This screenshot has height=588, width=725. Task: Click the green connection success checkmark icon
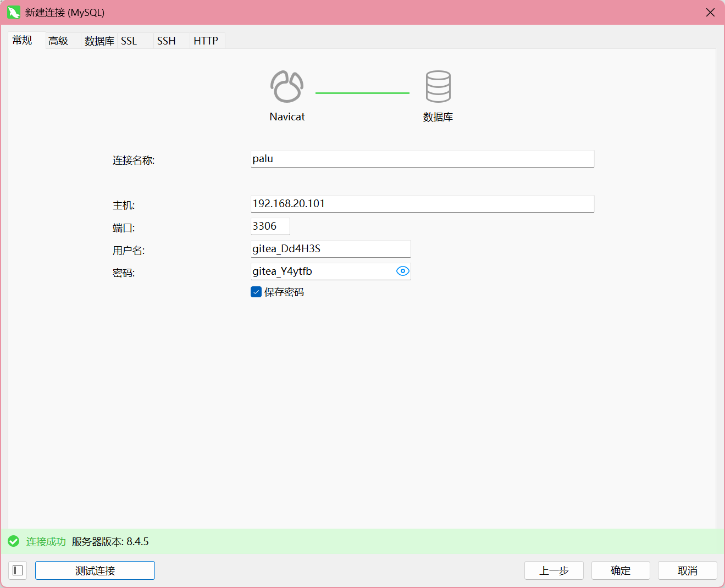pos(14,541)
